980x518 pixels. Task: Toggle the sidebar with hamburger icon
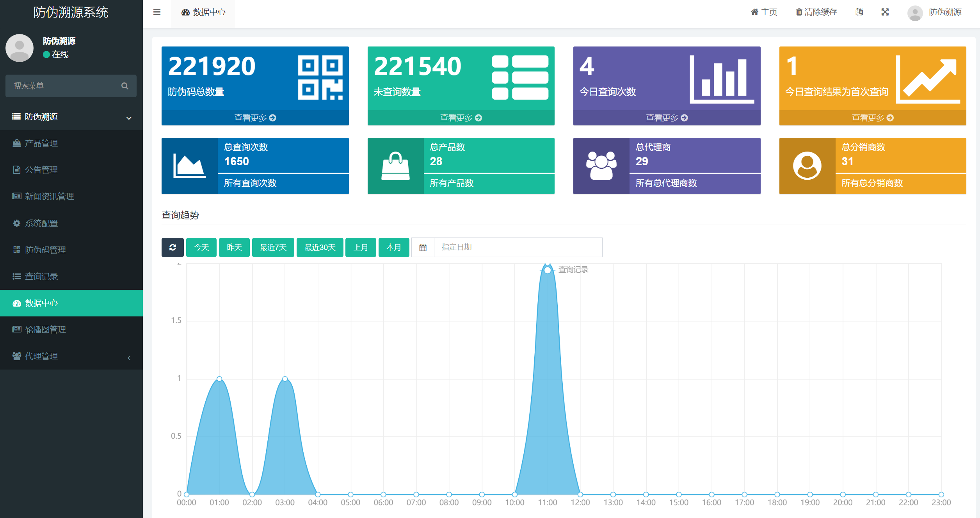coord(157,12)
